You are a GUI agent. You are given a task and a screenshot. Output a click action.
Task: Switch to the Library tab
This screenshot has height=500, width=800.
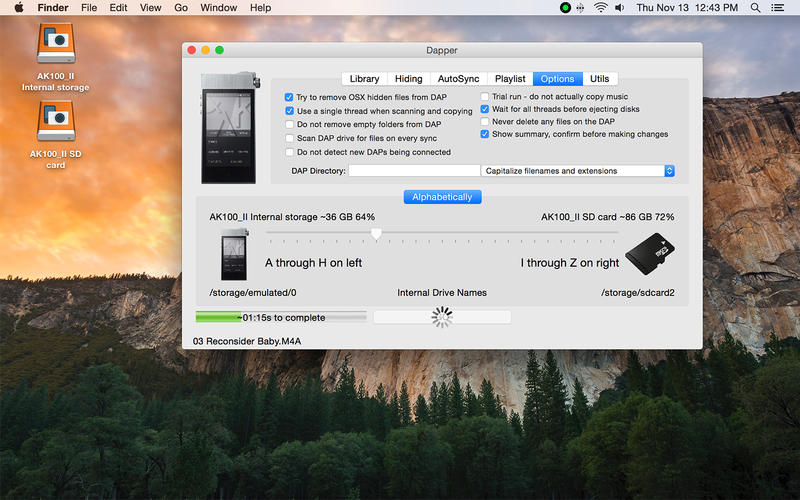pos(364,79)
